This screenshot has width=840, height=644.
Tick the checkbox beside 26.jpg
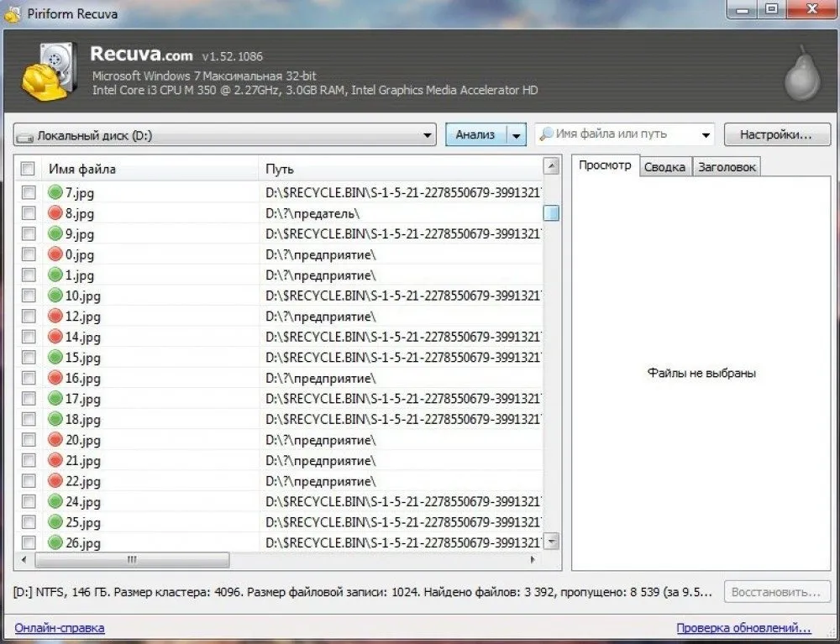pyautogui.click(x=29, y=542)
